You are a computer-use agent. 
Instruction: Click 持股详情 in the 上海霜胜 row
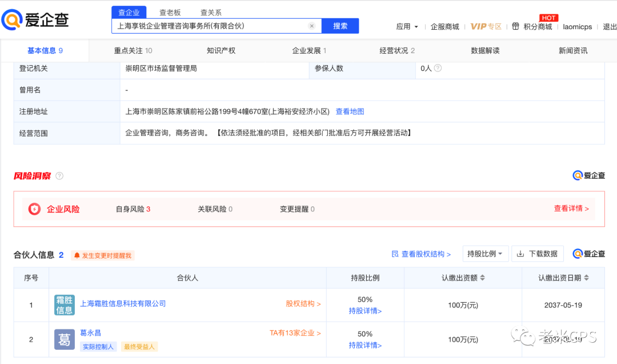point(365,311)
